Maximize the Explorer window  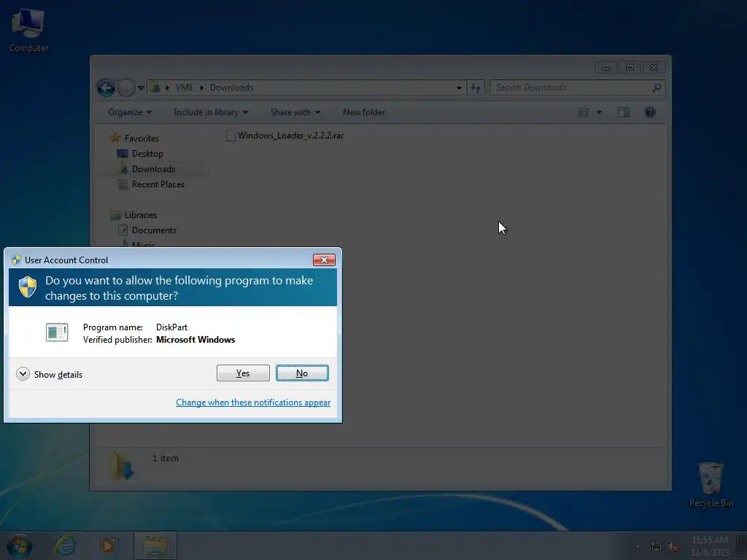pos(630,68)
